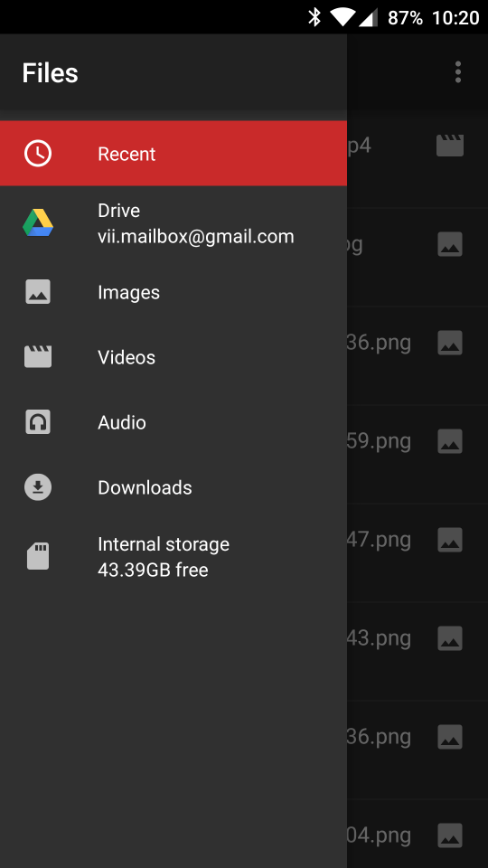
Task: Open the Videos category
Action: pos(174,357)
